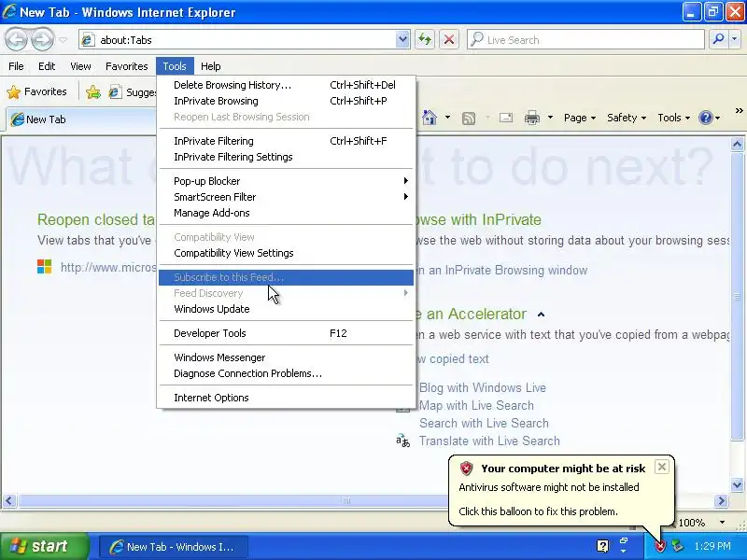Click the Back navigation arrow button

[17, 39]
